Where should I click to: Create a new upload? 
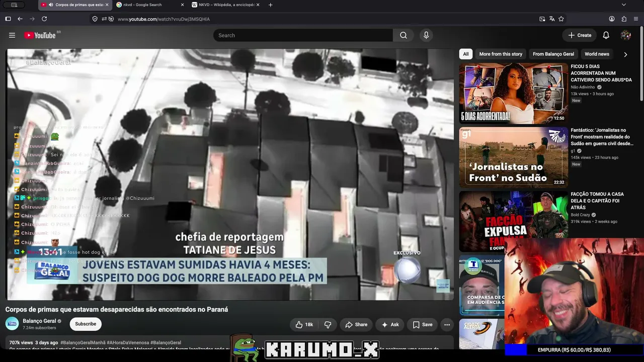pyautogui.click(x=580, y=35)
